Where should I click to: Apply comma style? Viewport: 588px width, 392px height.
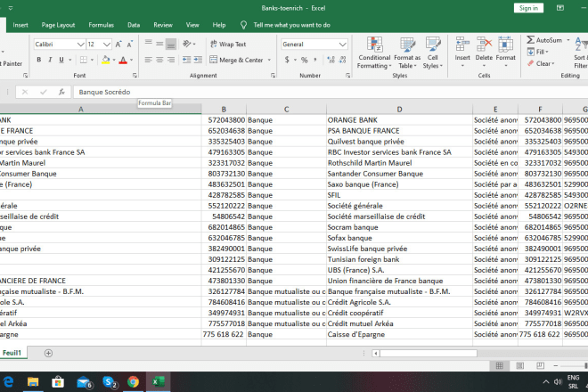pos(315,60)
